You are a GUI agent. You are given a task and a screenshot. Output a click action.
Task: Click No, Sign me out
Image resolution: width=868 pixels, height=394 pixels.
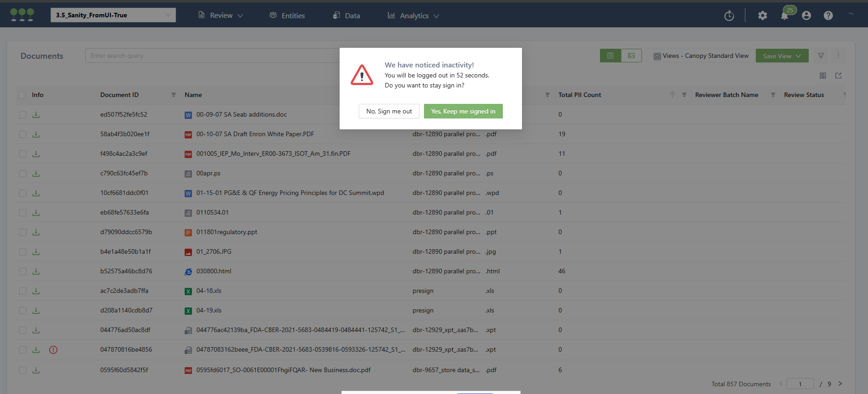point(389,111)
